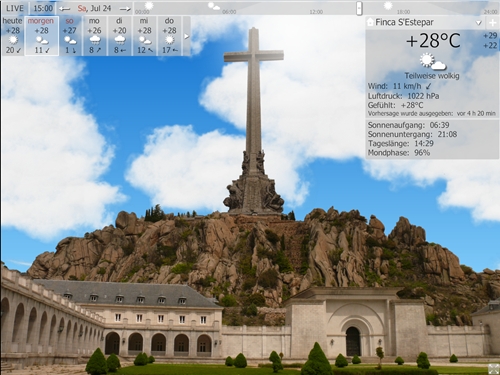Screen dimensions: 500x375
Task: Open the Finca S'Estepar location dropdown
Action: pyautogui.click(x=479, y=23)
